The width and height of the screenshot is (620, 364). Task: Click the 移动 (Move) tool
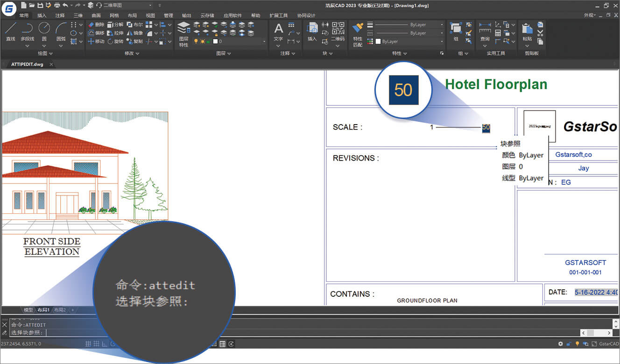click(96, 42)
